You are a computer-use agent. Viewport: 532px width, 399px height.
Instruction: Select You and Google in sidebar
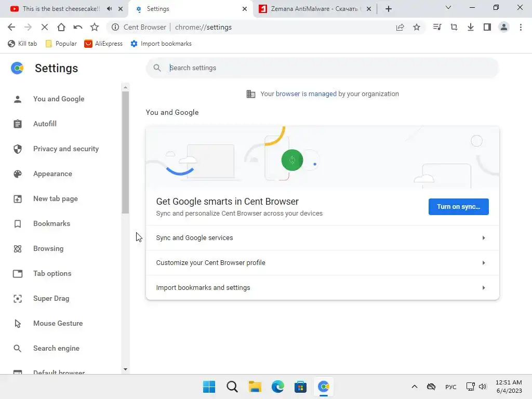point(59,99)
